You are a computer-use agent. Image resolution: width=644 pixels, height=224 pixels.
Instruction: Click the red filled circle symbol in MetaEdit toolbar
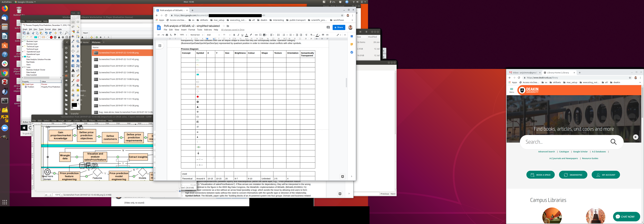point(51,37)
